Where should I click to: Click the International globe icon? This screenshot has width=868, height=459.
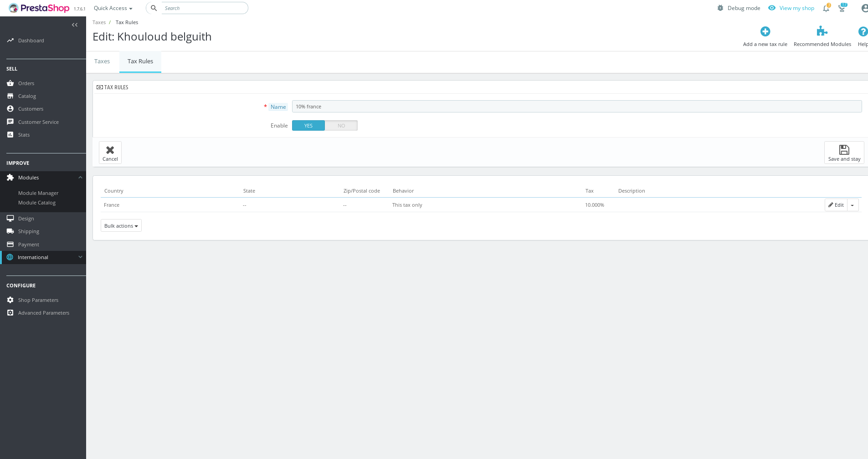point(10,257)
